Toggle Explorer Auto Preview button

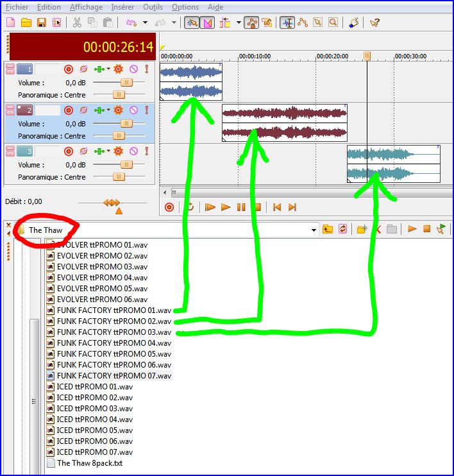(x=441, y=229)
